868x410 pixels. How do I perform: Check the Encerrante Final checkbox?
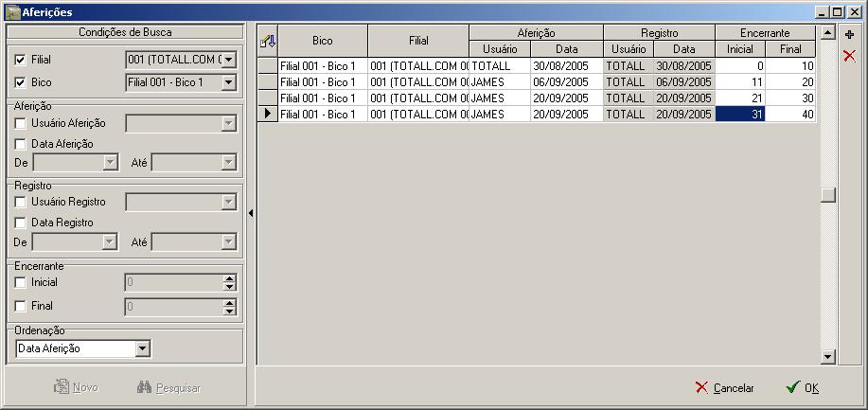point(21,306)
